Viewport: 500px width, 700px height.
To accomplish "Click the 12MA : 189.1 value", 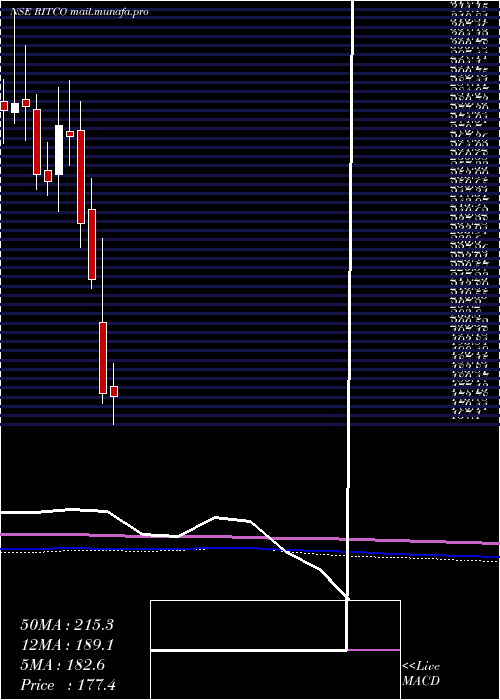I will [67, 645].
